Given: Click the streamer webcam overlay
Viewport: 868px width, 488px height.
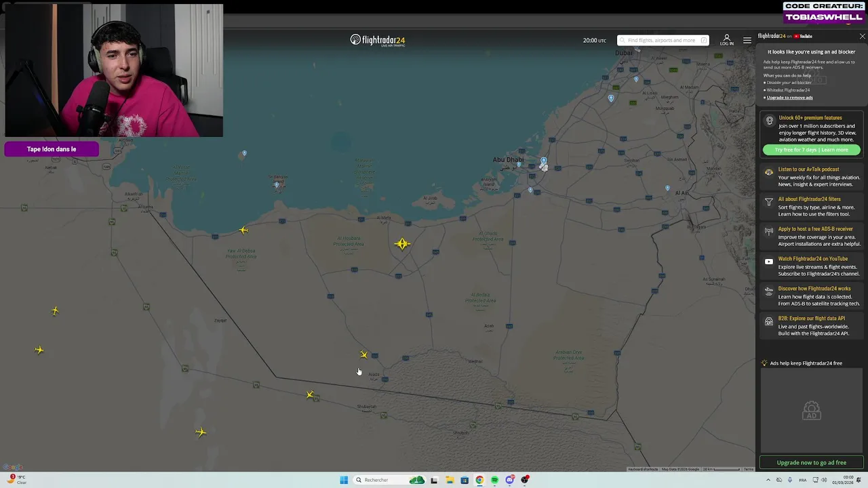Looking at the screenshot, I should coord(114,70).
